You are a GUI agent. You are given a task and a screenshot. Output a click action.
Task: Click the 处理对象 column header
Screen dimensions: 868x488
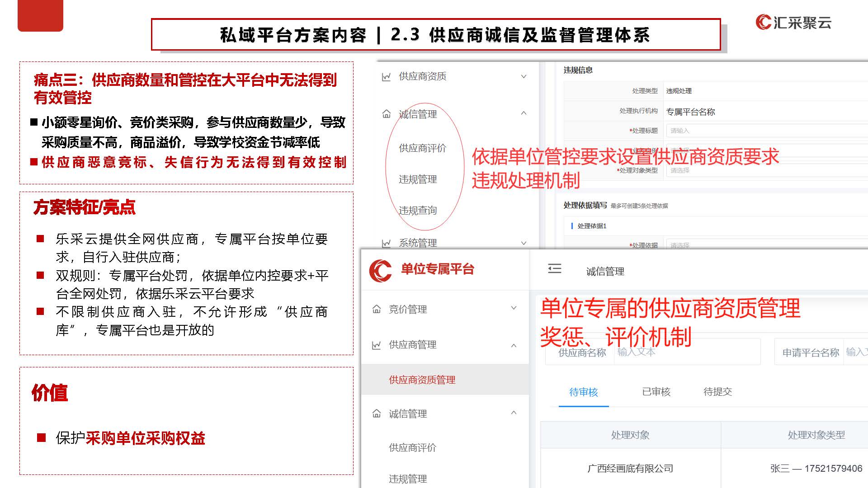[630, 435]
